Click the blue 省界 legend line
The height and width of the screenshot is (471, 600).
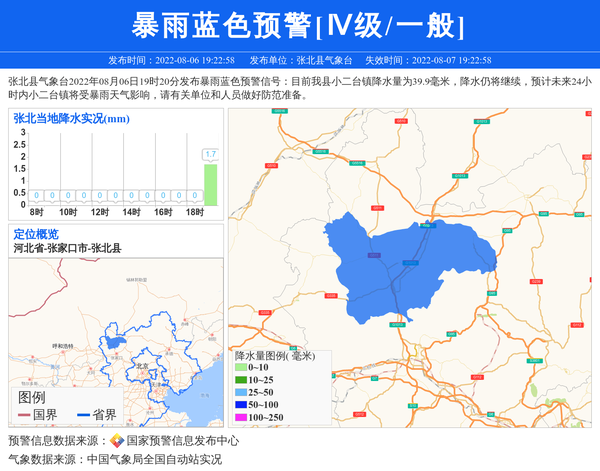point(83,415)
